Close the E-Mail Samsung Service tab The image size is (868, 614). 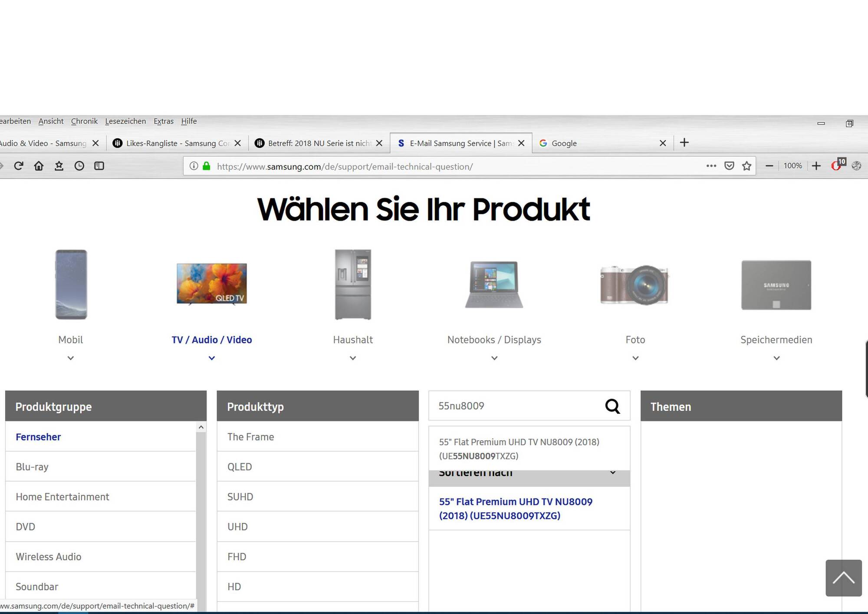point(521,143)
